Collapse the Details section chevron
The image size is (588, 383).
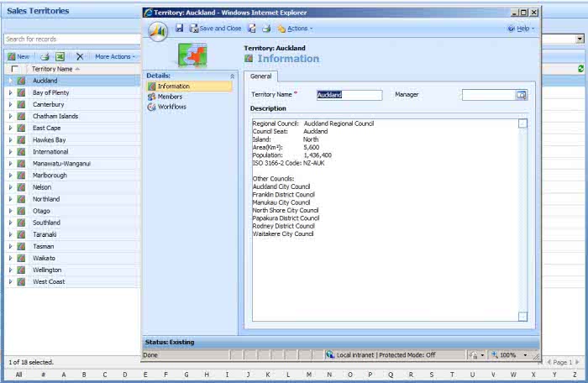233,76
